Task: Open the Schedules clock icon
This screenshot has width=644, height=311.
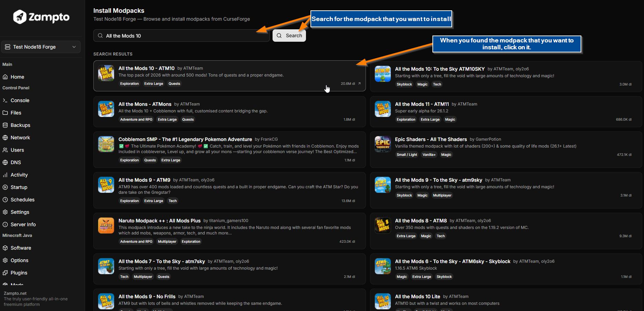Action: pyautogui.click(x=5, y=200)
